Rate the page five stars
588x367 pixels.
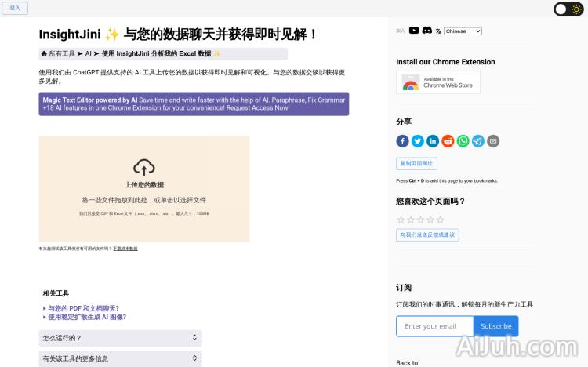440,220
